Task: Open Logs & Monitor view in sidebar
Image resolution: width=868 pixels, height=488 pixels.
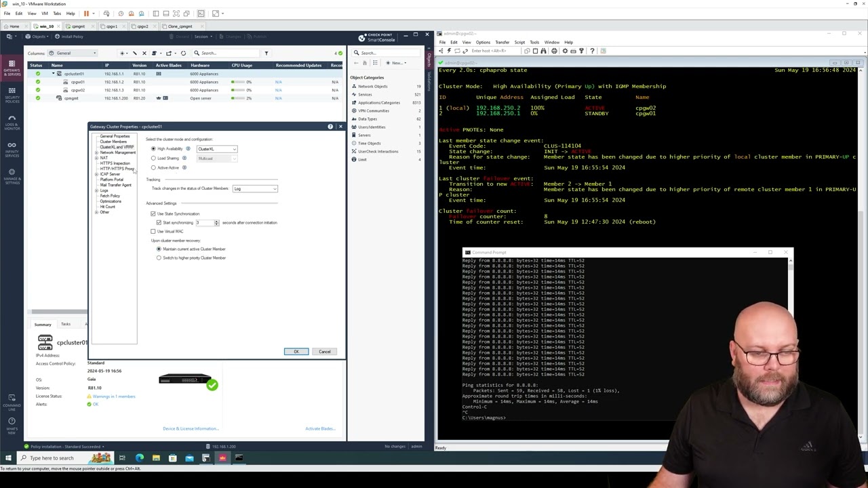Action: (x=12, y=121)
